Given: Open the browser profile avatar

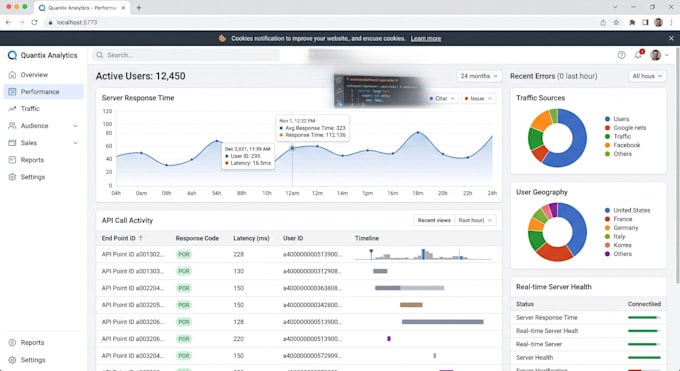Looking at the screenshot, I should pyautogui.click(x=658, y=22).
